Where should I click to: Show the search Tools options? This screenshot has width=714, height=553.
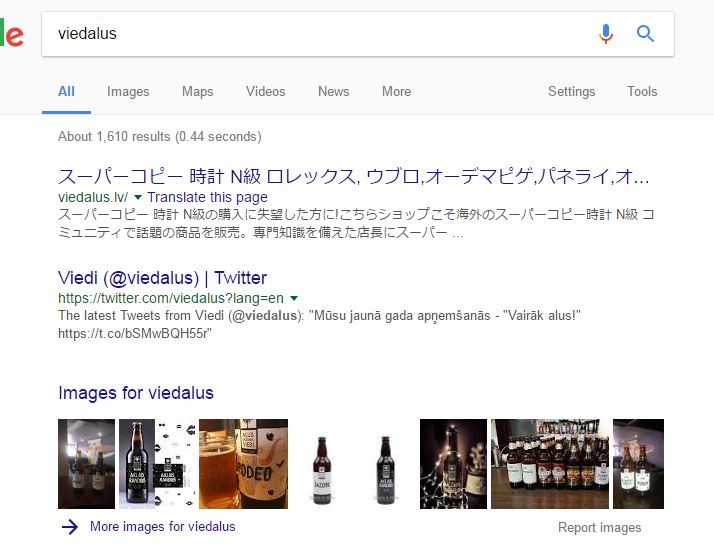click(x=642, y=91)
